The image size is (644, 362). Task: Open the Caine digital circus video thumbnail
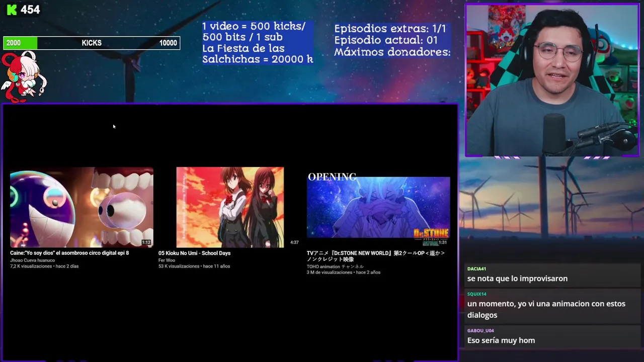(82, 207)
